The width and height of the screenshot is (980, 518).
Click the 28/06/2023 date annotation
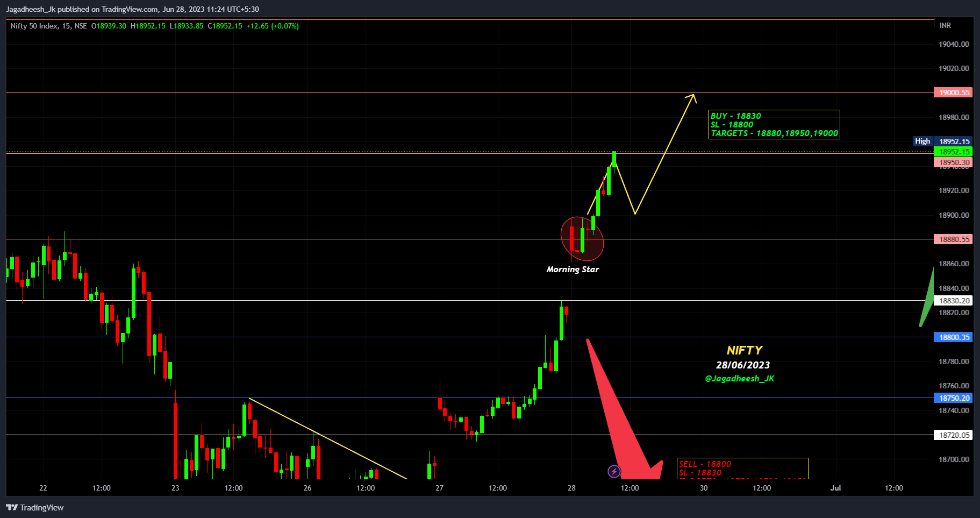pyautogui.click(x=743, y=365)
